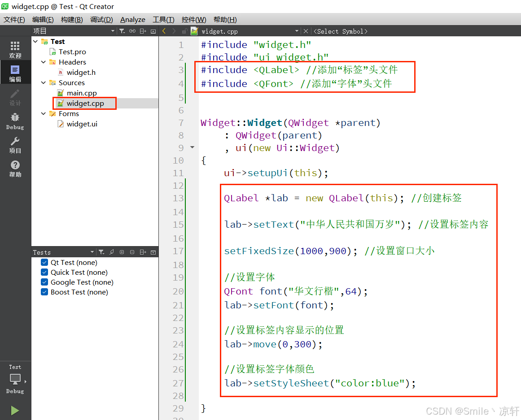This screenshot has width=521, height=420.
Task: Open the 构建(B) menu
Action: click(72, 20)
